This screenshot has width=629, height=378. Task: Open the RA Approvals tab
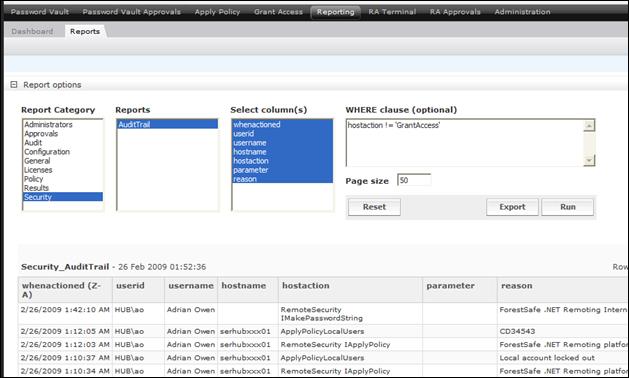(455, 12)
